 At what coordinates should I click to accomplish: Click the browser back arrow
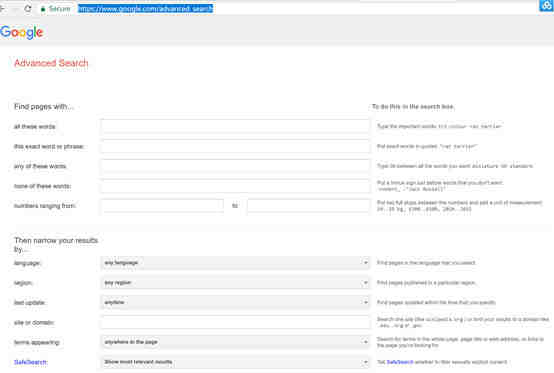tap(2, 8)
